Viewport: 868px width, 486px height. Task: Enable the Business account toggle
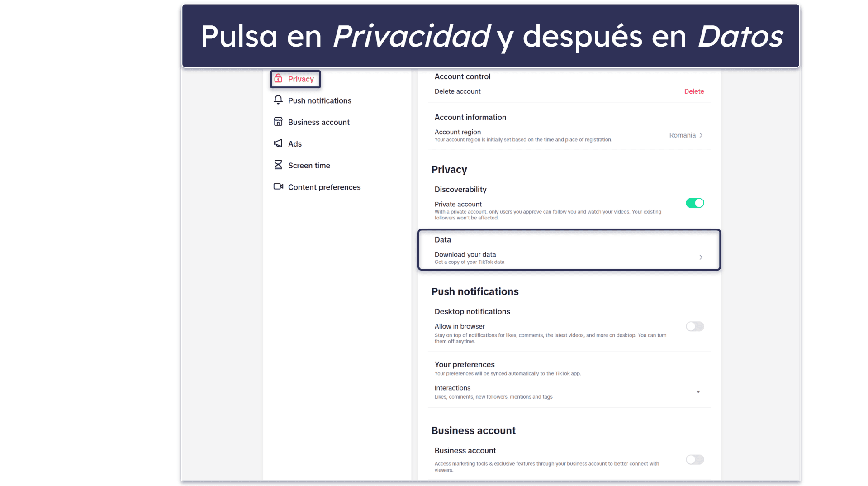(695, 460)
